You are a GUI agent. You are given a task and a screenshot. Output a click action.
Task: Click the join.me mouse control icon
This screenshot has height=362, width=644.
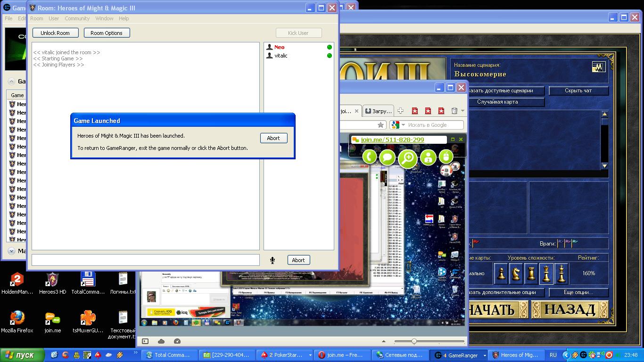tap(446, 156)
